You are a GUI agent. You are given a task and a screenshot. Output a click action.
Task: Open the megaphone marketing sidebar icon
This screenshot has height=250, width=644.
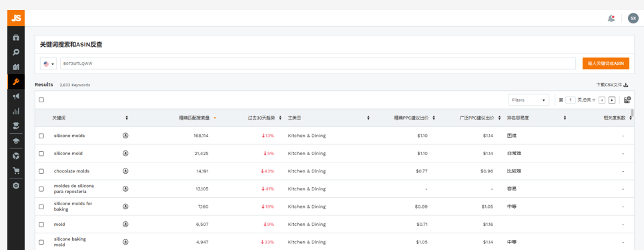[16, 96]
